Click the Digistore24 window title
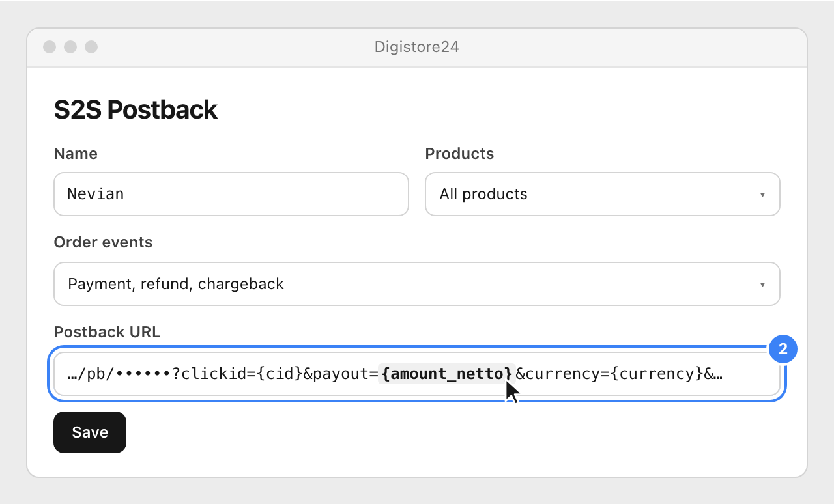This screenshot has height=504, width=834. [417, 47]
